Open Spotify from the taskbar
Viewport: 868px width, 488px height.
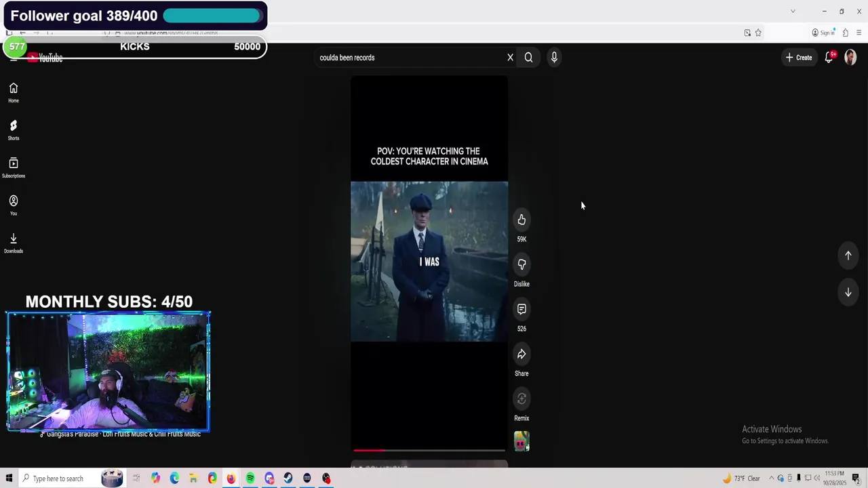tap(250, 479)
